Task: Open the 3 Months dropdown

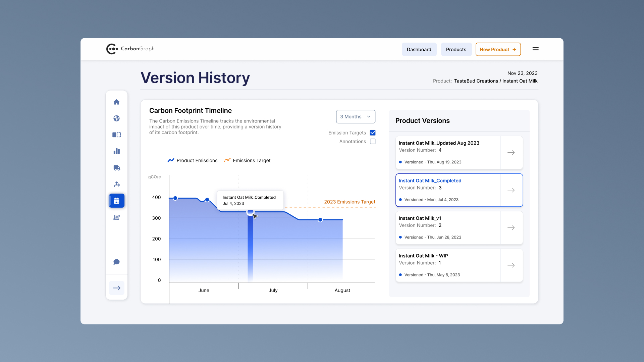Action: coord(356,116)
